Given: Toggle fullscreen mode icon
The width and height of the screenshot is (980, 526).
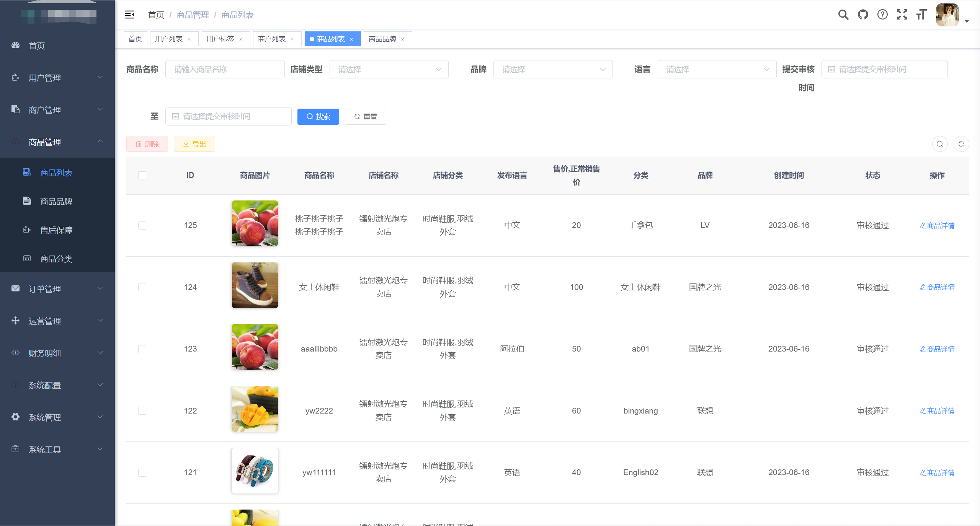Looking at the screenshot, I should (902, 15).
